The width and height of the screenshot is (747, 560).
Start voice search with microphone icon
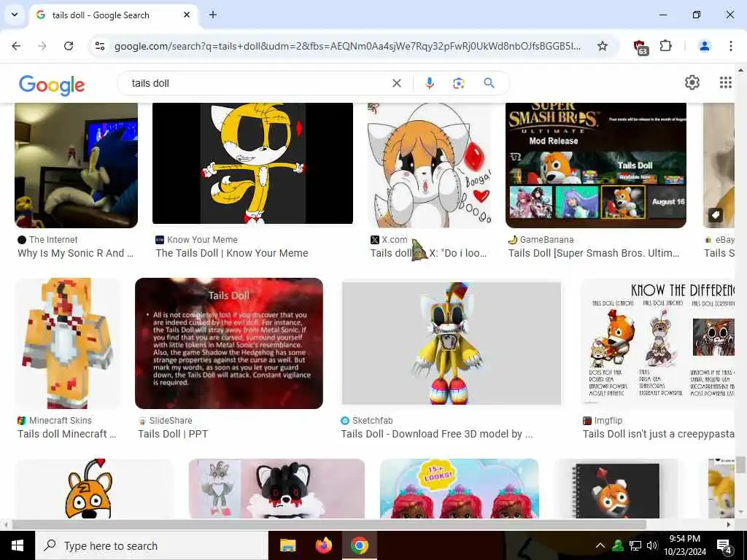click(429, 83)
